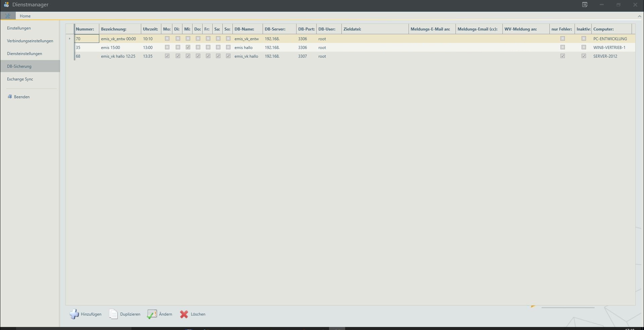Toggle So checkbox in SERVER-2012 row
The width and height of the screenshot is (644, 330).
(228, 56)
